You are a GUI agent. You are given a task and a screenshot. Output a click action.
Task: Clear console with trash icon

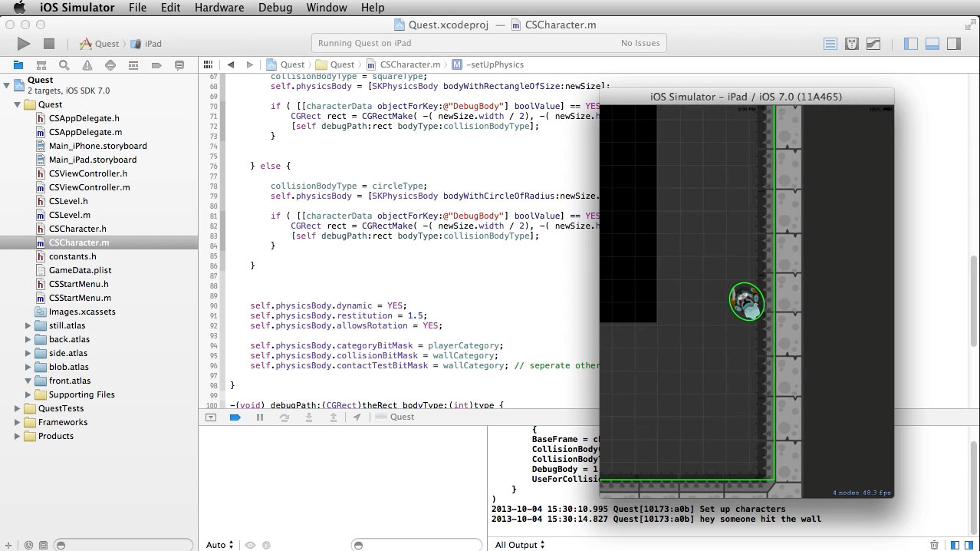[934, 545]
